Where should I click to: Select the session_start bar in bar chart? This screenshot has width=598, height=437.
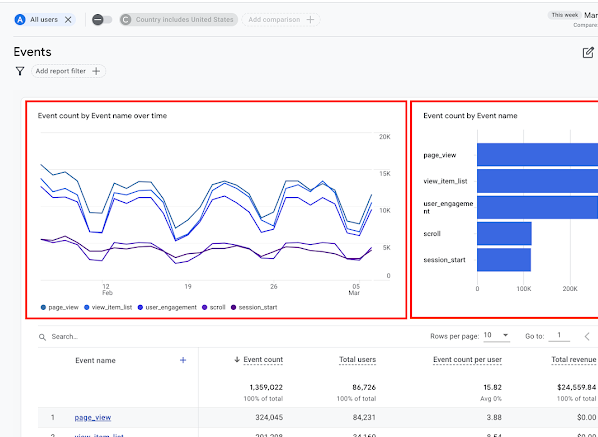tap(504, 260)
